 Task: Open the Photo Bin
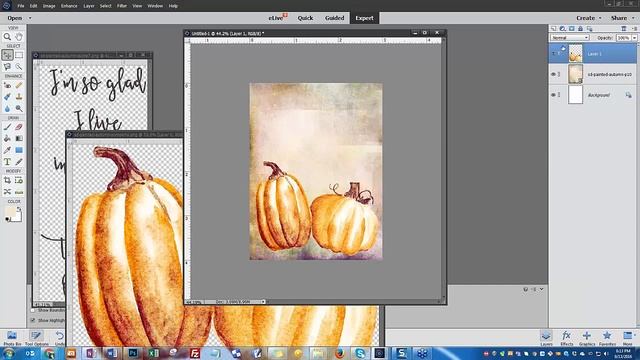[x=12, y=338]
